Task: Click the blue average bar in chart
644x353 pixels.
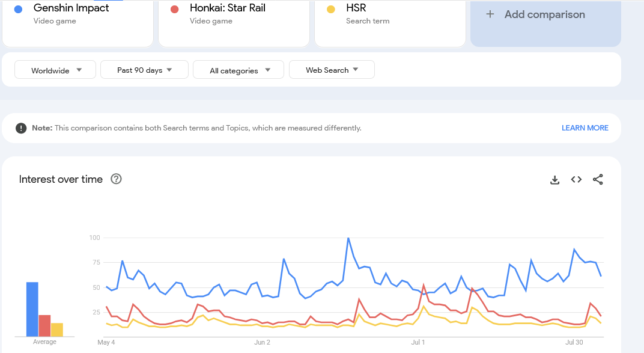Action: [x=32, y=309]
